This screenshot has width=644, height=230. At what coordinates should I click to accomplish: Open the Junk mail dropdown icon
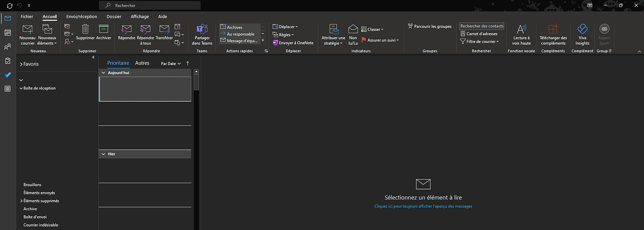pos(69,42)
